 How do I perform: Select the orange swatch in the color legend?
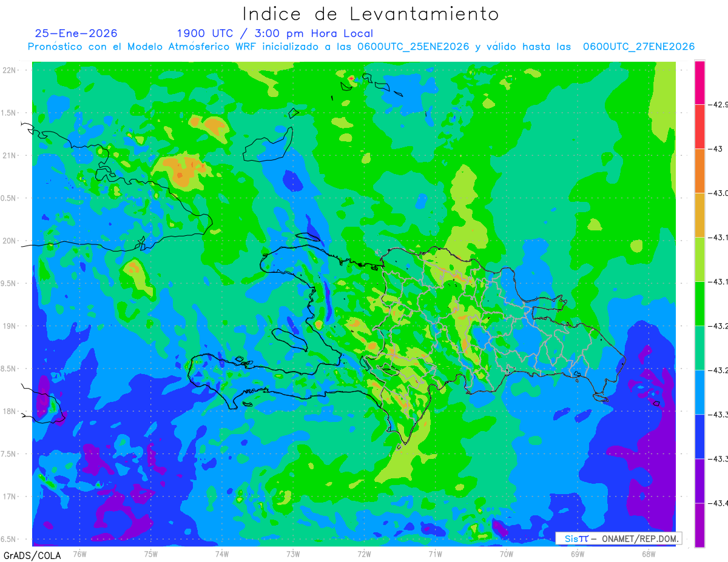(x=699, y=171)
